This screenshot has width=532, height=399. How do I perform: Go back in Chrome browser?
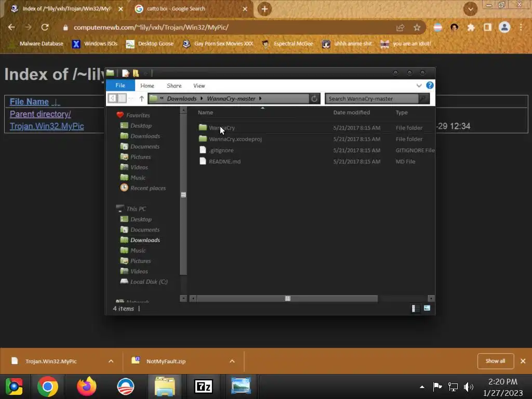[11, 27]
